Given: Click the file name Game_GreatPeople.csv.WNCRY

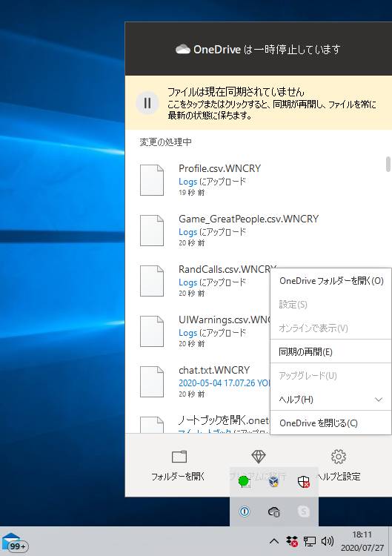Looking at the screenshot, I should (248, 219).
